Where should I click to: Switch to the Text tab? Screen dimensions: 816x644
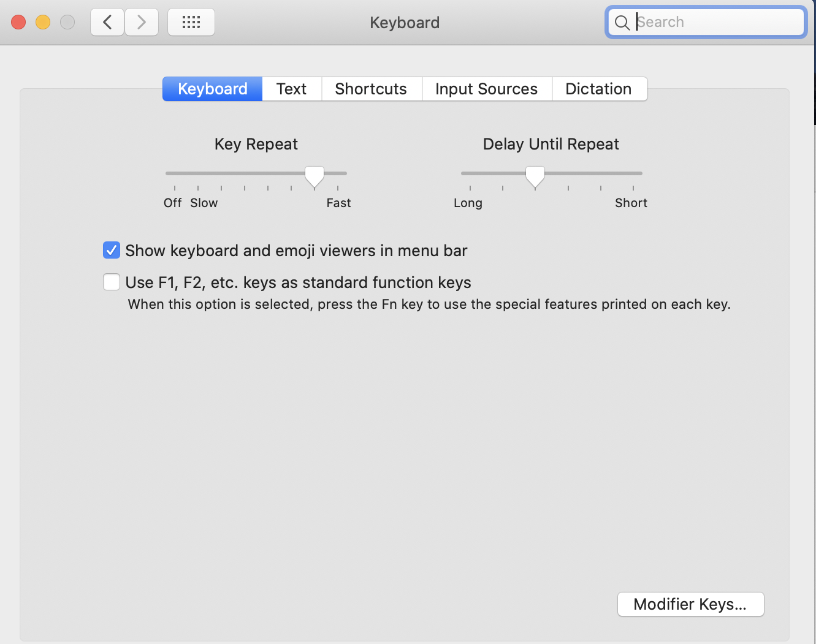click(292, 89)
